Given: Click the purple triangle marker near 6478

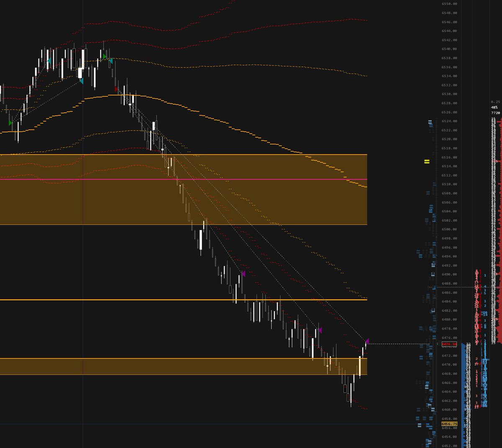Looking at the screenshot, I should tap(320, 330).
